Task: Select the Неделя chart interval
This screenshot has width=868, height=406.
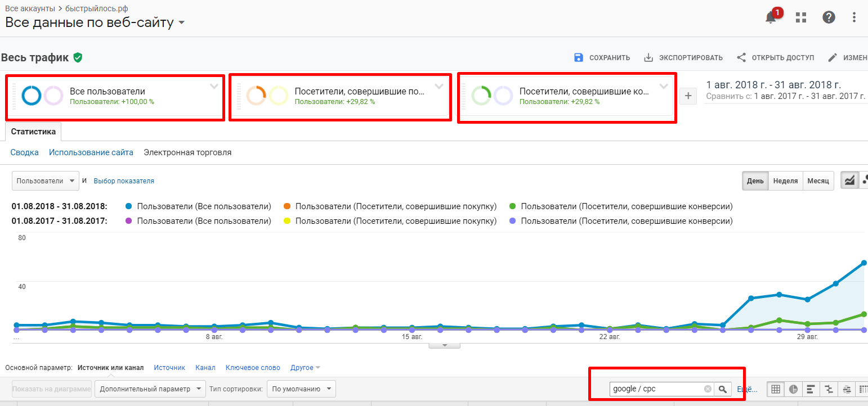Action: click(785, 181)
